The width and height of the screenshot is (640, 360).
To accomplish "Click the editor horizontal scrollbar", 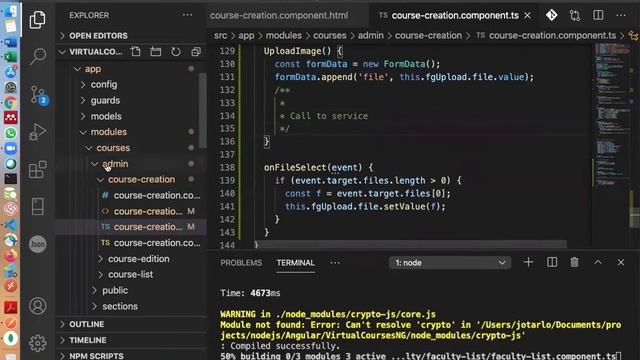I will pyautogui.click(x=410, y=244).
